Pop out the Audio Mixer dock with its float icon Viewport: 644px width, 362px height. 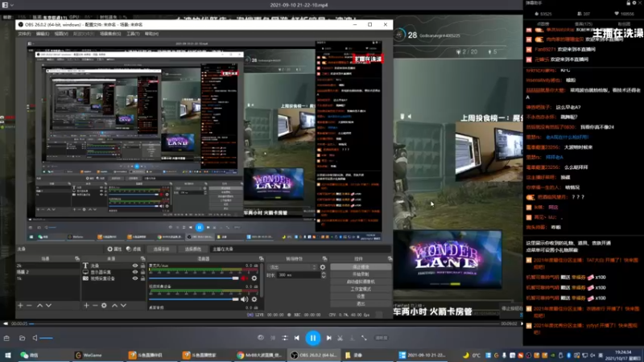[x=261, y=258]
